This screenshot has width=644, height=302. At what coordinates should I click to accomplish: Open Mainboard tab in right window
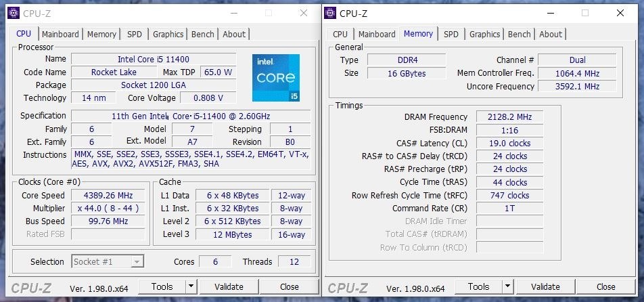point(377,34)
